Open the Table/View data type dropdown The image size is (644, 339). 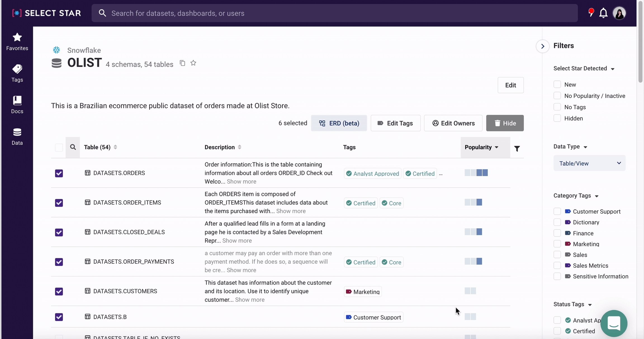click(x=589, y=163)
